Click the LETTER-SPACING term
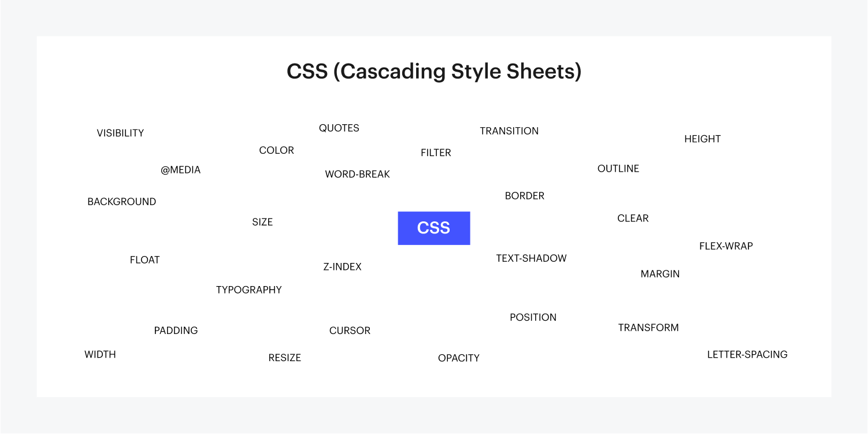This screenshot has width=868, height=434. (747, 355)
